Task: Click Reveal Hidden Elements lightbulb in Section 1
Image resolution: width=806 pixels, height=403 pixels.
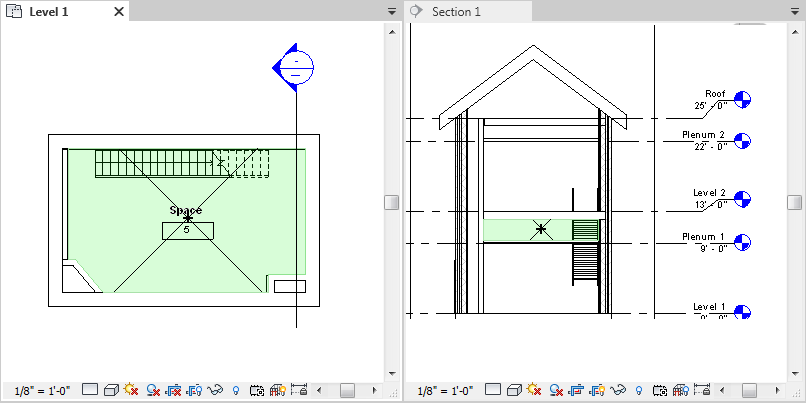Action: click(x=640, y=390)
